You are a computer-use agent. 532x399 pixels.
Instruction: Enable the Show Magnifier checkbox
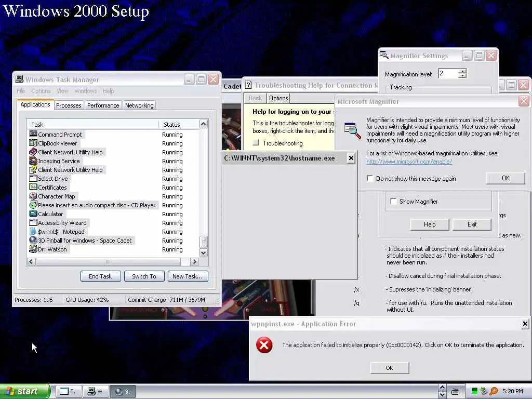394,201
